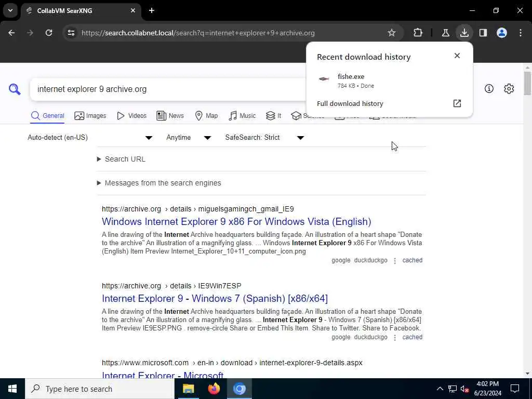Viewport: 532px width, 399px height.
Task: Click the address bar URL
Action: tap(198, 33)
